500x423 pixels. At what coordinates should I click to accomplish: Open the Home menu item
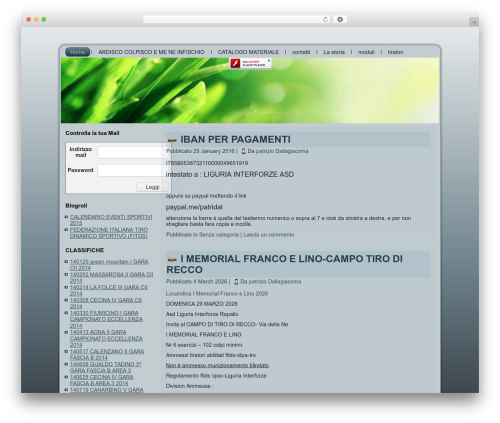pyautogui.click(x=77, y=52)
